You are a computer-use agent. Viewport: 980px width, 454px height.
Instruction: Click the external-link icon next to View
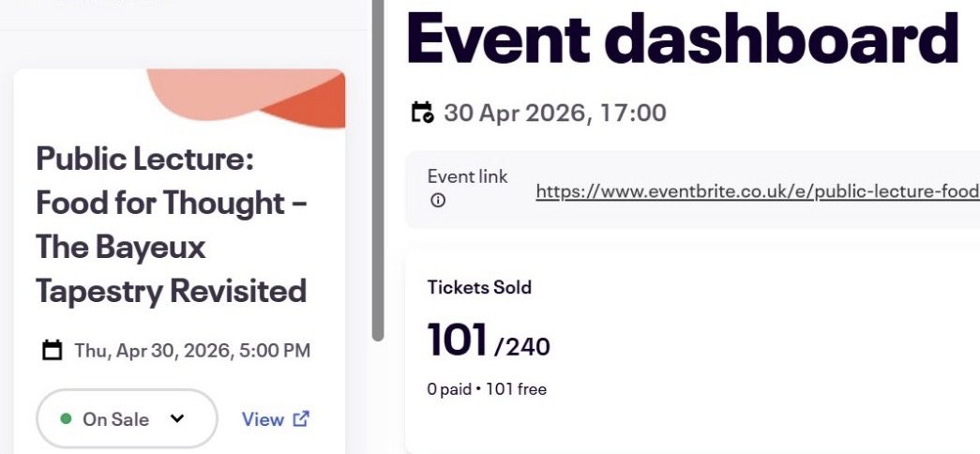pos(301,419)
